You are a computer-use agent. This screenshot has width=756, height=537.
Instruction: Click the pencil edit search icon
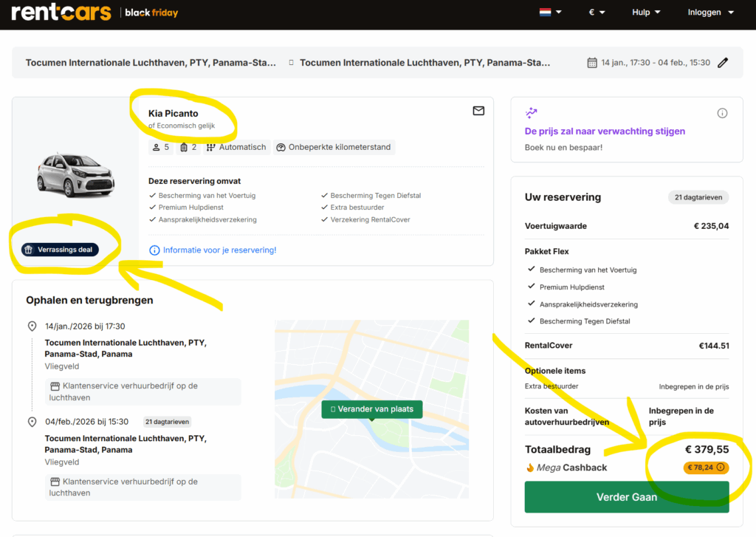(723, 63)
